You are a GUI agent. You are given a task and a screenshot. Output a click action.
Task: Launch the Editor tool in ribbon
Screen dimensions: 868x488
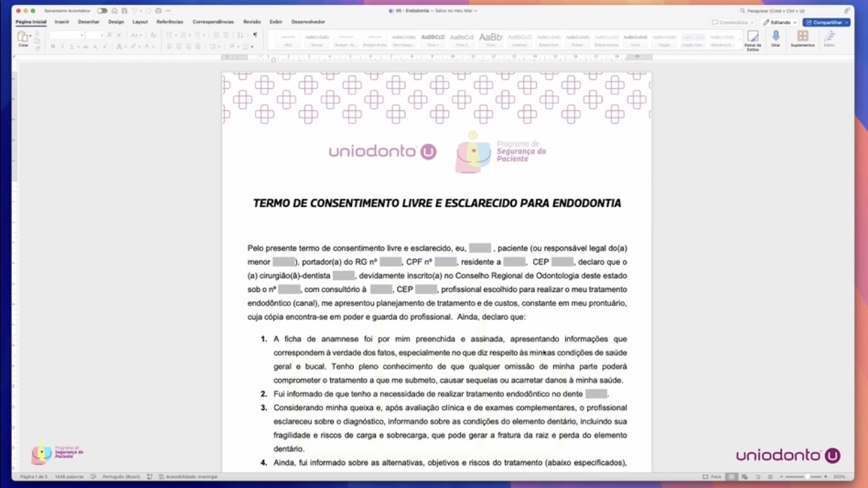[829, 38]
